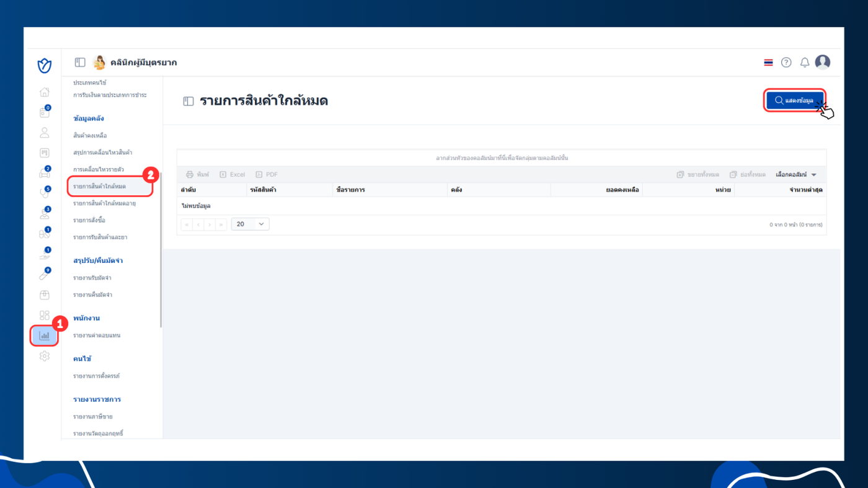
Task: Open ประเภทคนไข้ in the report menu
Action: click(x=90, y=82)
